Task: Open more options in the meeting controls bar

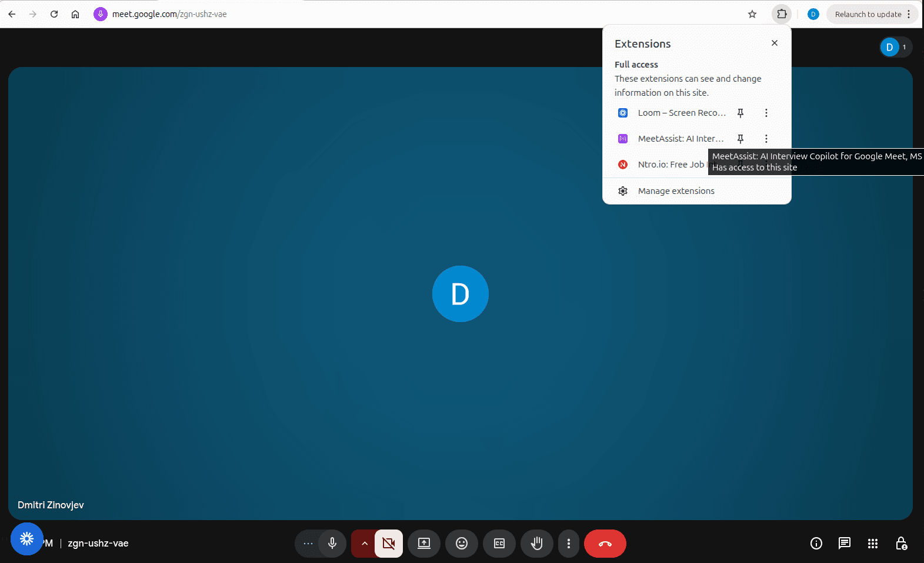Action: [x=569, y=544]
